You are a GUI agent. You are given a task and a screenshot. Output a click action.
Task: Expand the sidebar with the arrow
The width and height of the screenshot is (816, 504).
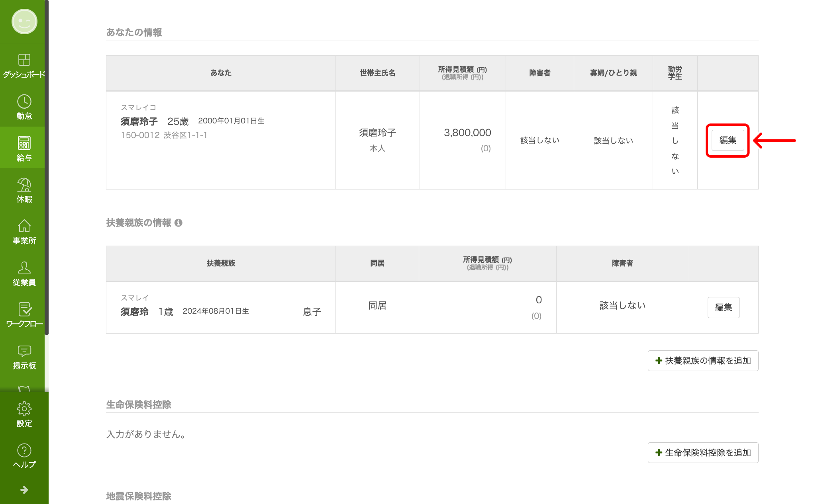coord(24,490)
